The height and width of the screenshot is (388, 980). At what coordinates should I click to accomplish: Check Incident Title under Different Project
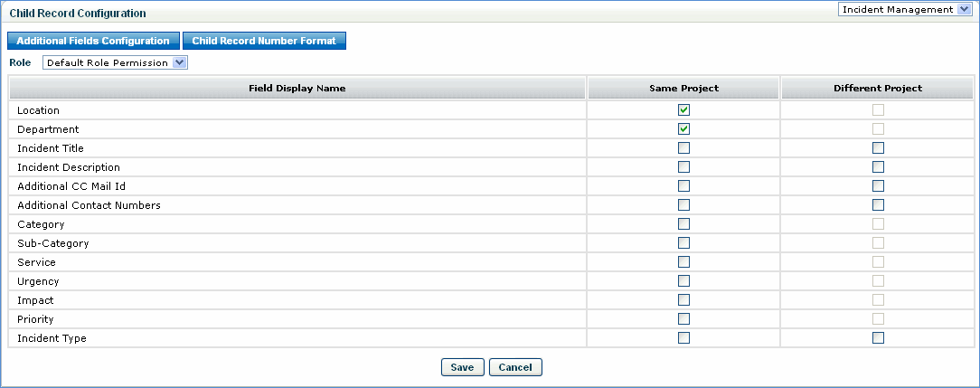[878, 147]
